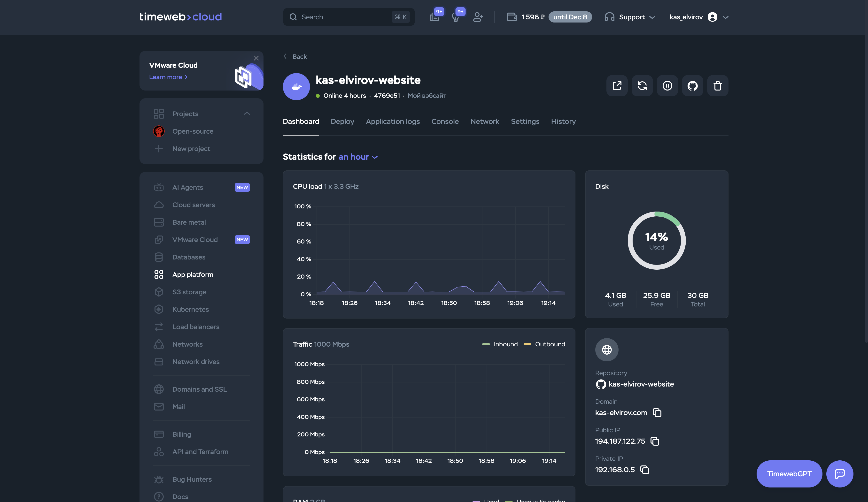This screenshot has width=868, height=502.
Task: Select Kubernetes in the sidebar
Action: tap(191, 309)
